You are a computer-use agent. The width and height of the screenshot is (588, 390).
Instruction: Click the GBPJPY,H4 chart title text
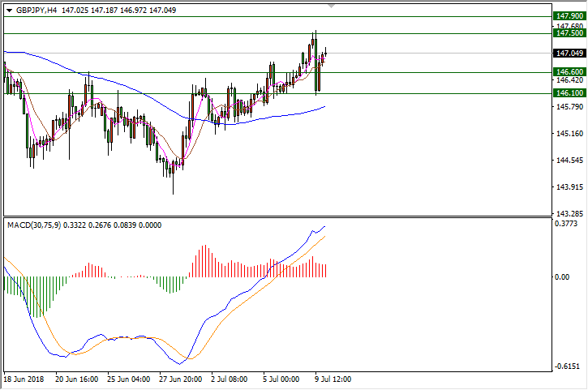(x=36, y=11)
